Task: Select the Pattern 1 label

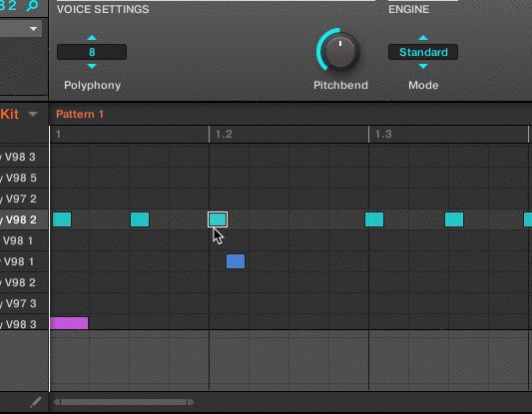Action: [x=80, y=114]
